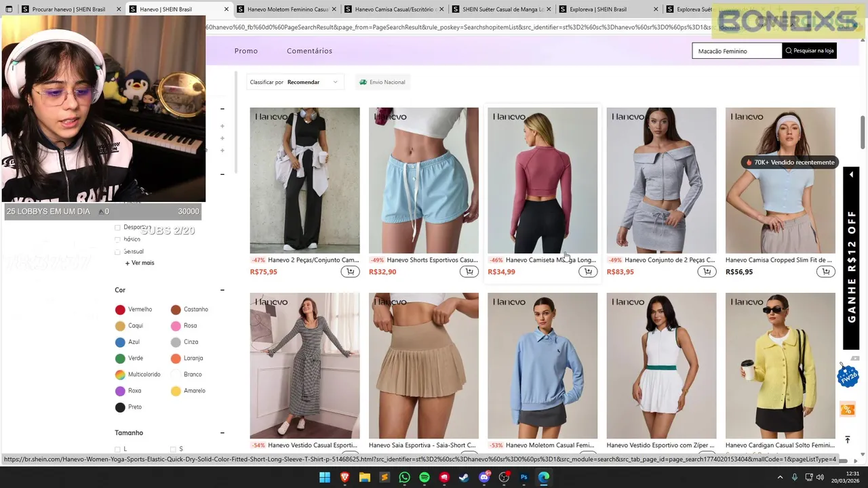Check the Sensual style filter

pos(118,252)
